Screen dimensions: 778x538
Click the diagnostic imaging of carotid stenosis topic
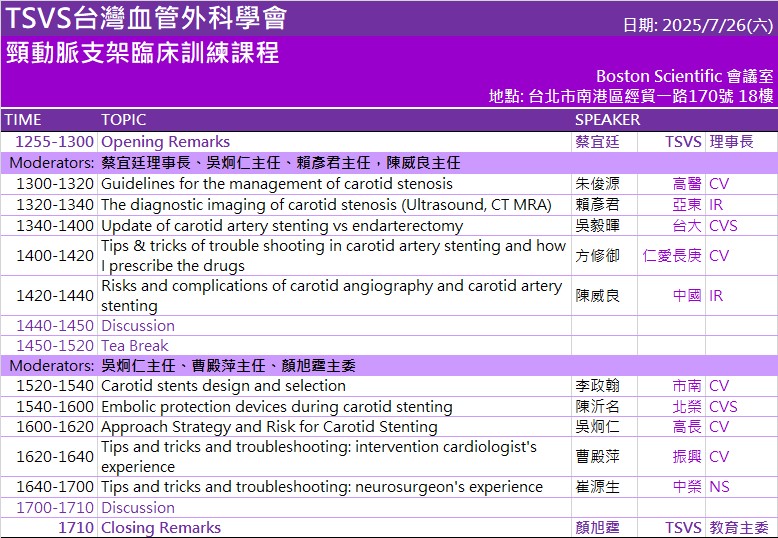(x=326, y=205)
